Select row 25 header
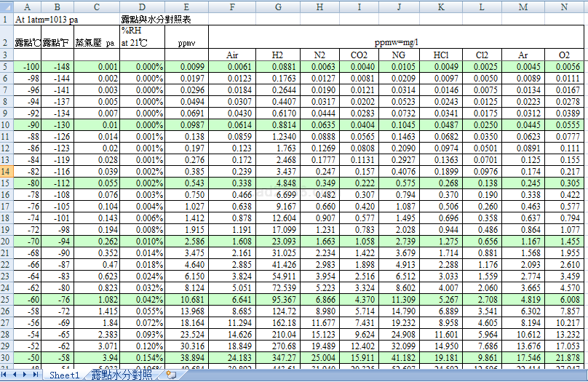Image resolution: width=588 pixels, height=382 pixels. (7, 299)
